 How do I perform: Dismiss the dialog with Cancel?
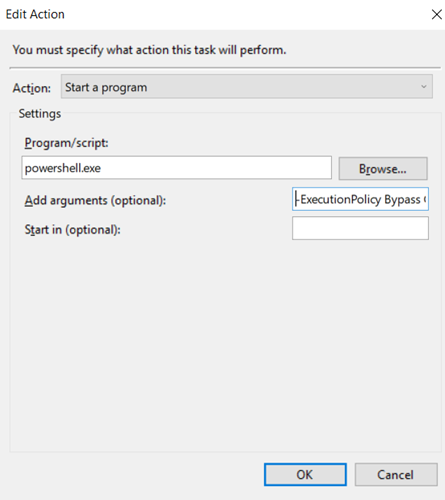click(396, 474)
